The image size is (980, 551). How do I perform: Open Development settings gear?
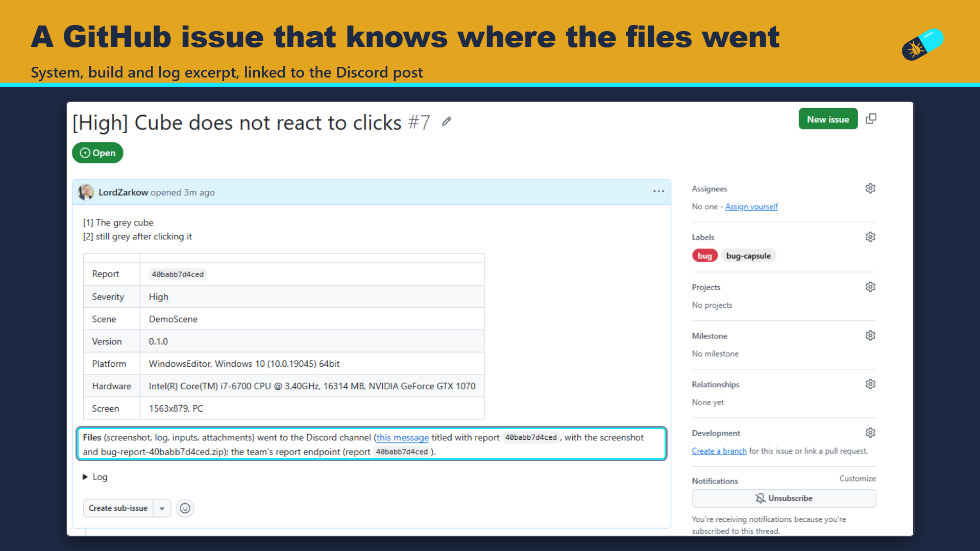click(x=870, y=433)
